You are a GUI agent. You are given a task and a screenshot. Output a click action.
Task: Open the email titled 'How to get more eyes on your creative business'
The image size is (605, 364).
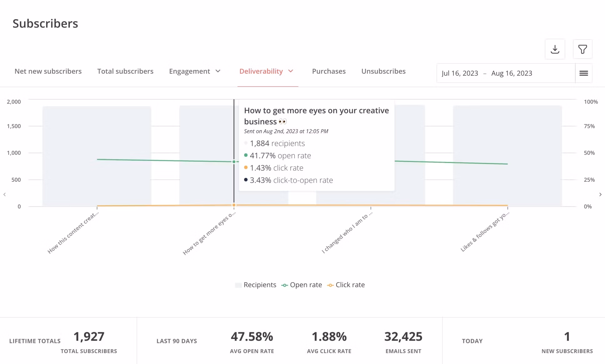point(317,116)
